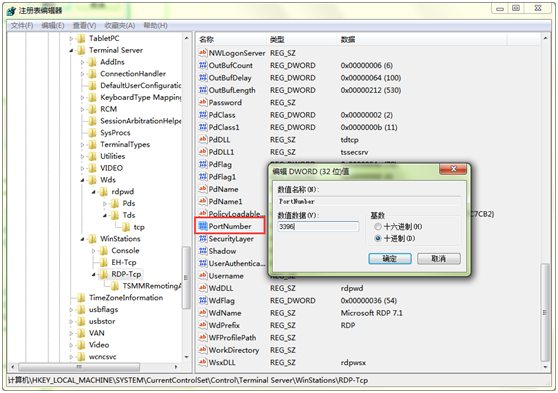This screenshot has height=393, width=558.
Task: Click the NWLogonServer string value icon
Action: [x=203, y=53]
